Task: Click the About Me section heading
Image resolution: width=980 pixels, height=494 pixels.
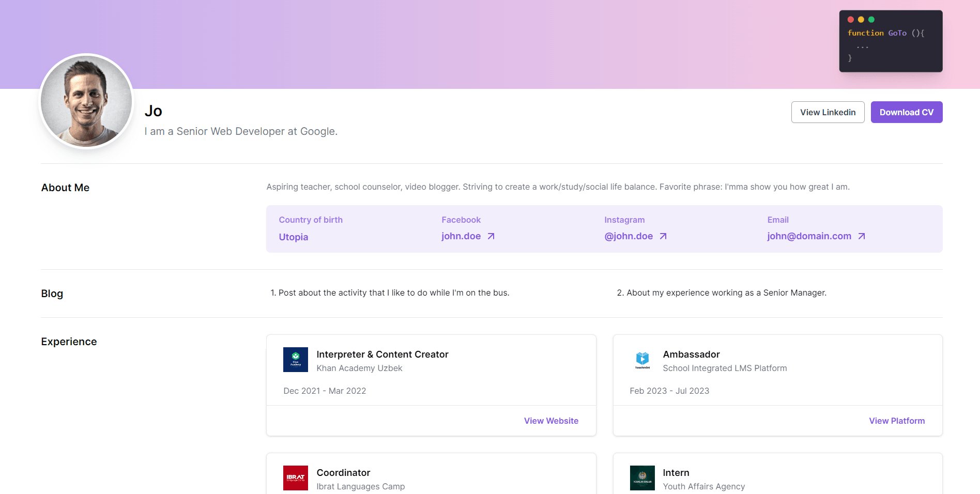Action: click(65, 188)
